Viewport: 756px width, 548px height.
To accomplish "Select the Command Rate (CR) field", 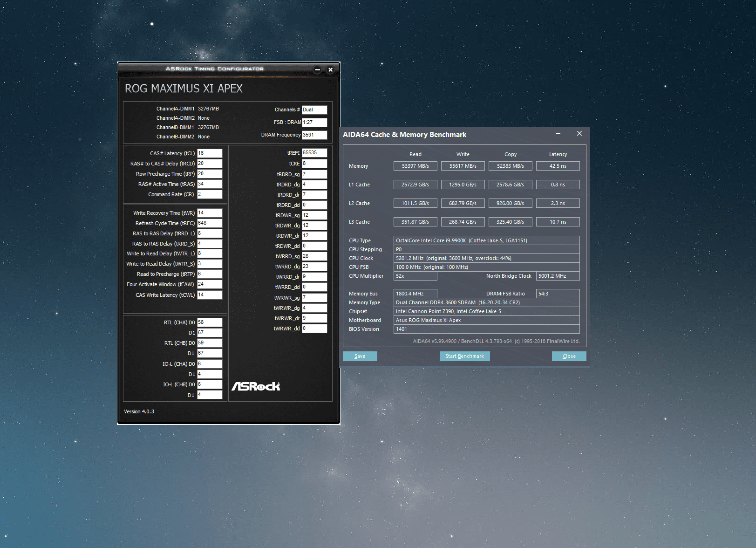I will [x=210, y=194].
